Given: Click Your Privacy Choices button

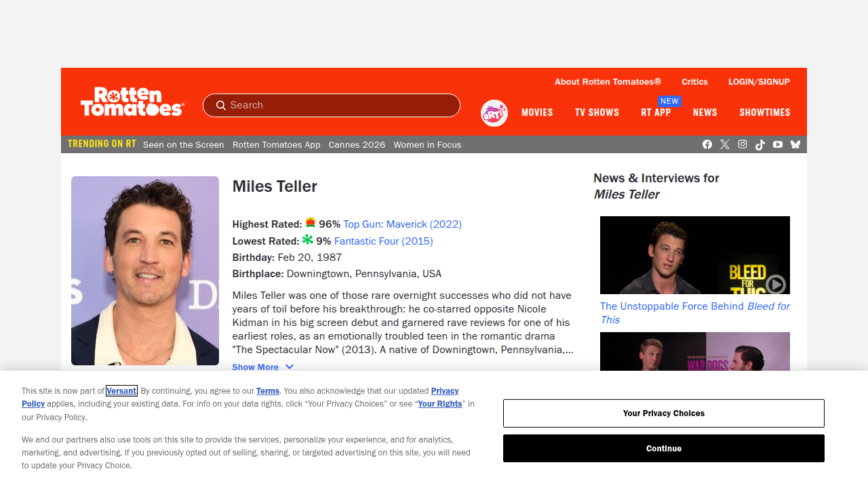Looking at the screenshot, I should click(664, 413).
